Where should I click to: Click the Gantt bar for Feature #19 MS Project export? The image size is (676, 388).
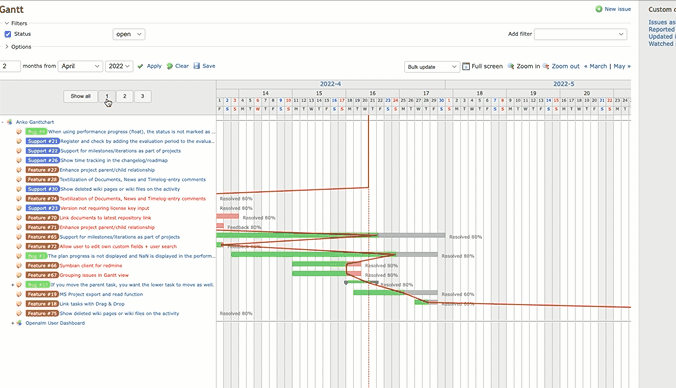(x=395, y=292)
